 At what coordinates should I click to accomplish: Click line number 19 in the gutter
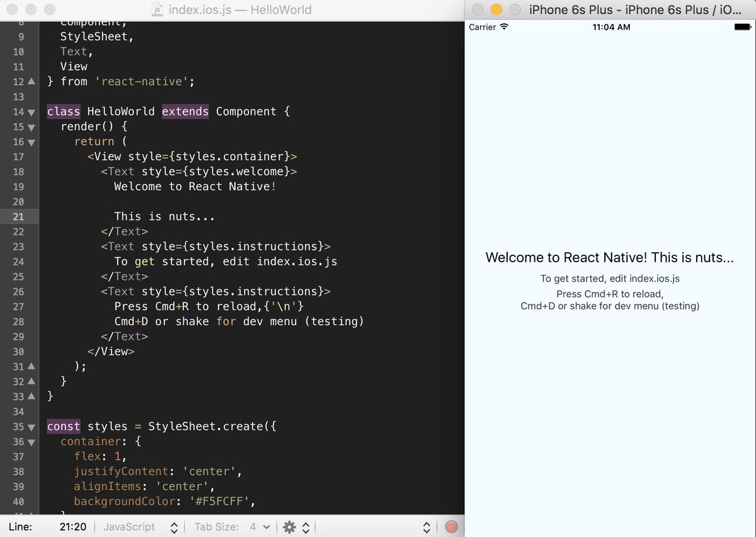(18, 187)
